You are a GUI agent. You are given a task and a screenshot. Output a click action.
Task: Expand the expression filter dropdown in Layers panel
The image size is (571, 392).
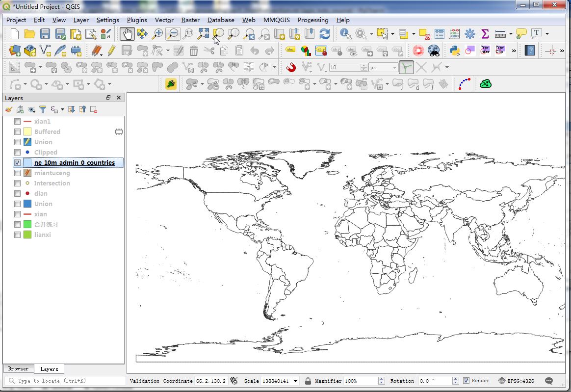[62, 109]
